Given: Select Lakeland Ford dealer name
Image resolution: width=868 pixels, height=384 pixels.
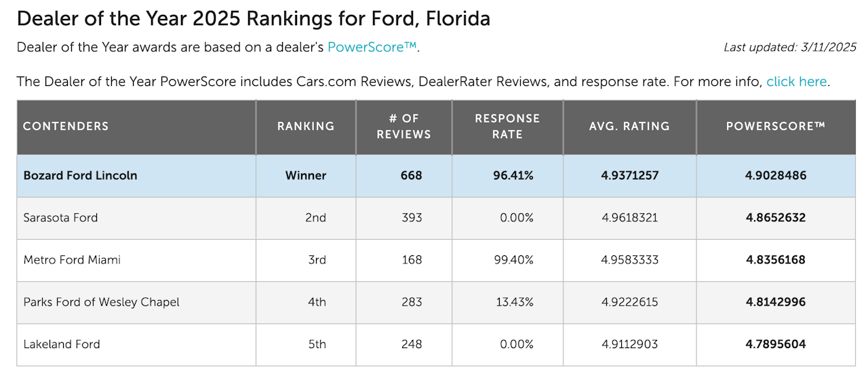Looking at the screenshot, I should click(x=62, y=344).
